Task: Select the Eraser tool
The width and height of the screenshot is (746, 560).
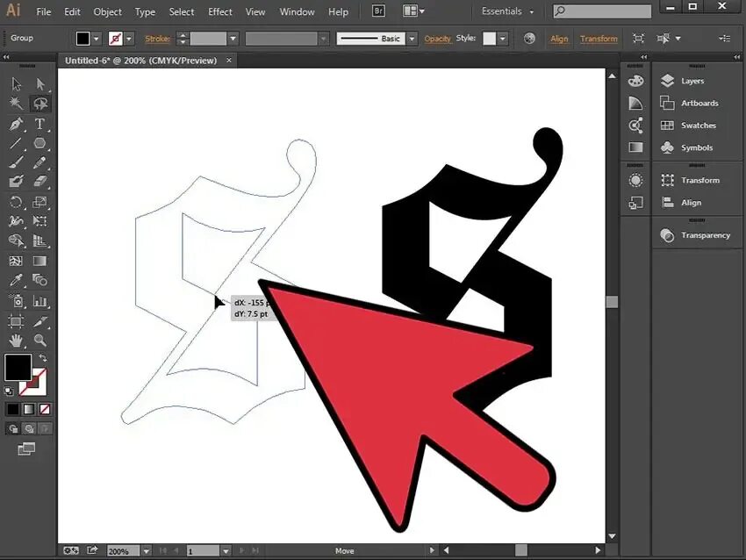Action: (40, 182)
